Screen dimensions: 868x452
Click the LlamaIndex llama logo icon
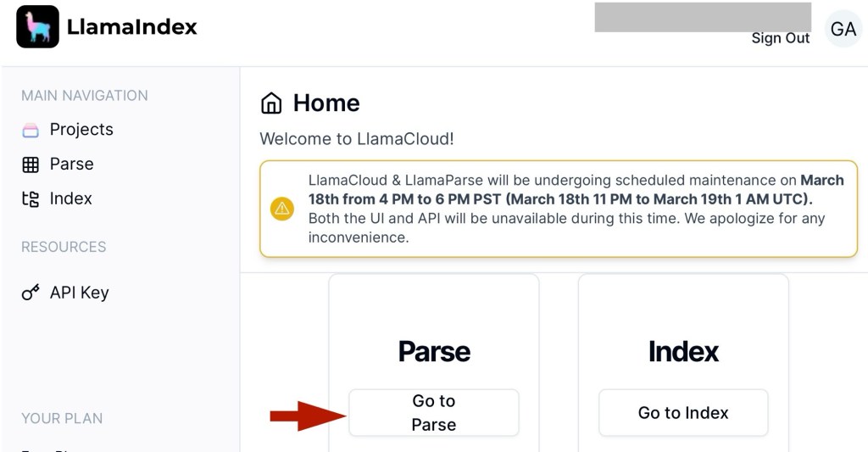coord(37,27)
